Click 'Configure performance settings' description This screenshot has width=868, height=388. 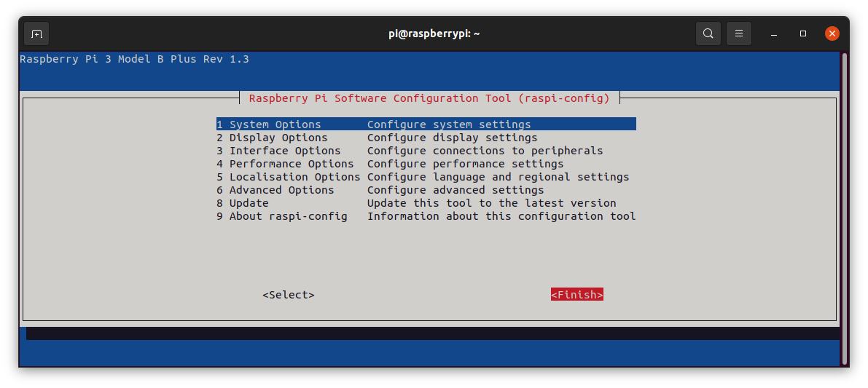(x=466, y=165)
